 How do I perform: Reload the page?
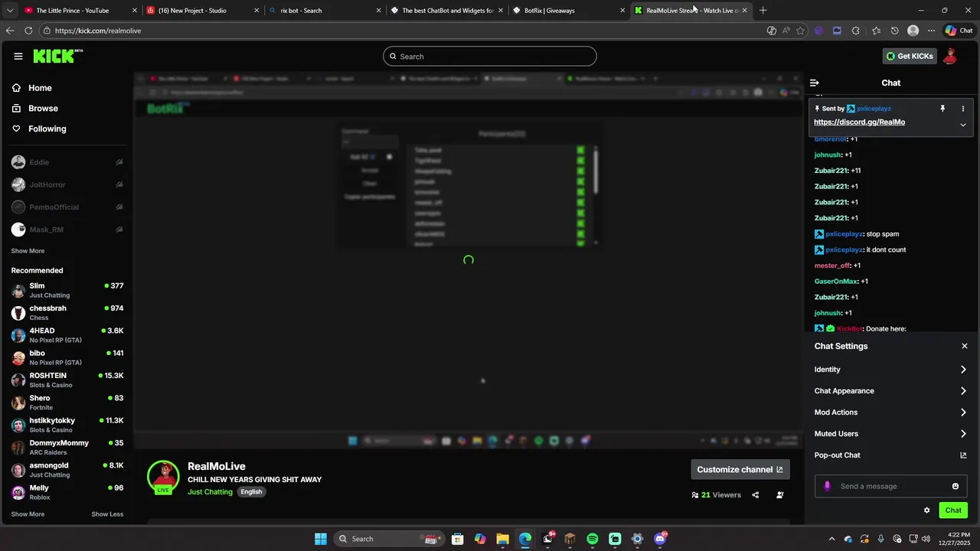(28, 31)
